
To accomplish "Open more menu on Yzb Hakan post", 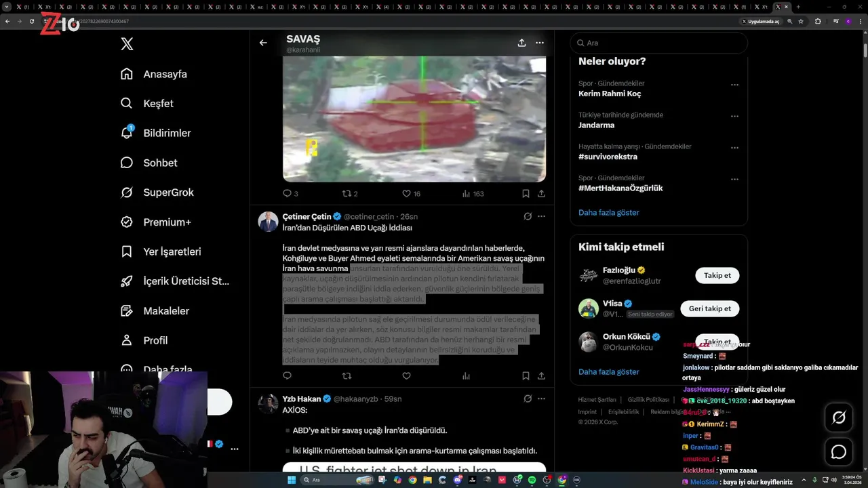I will coord(541,399).
